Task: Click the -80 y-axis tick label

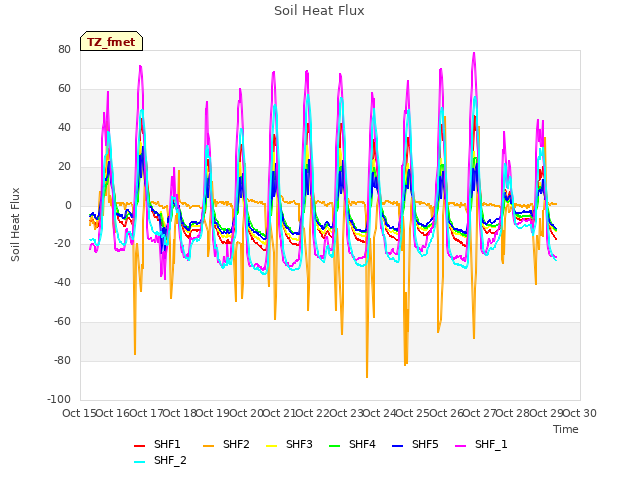Action: coord(62,360)
